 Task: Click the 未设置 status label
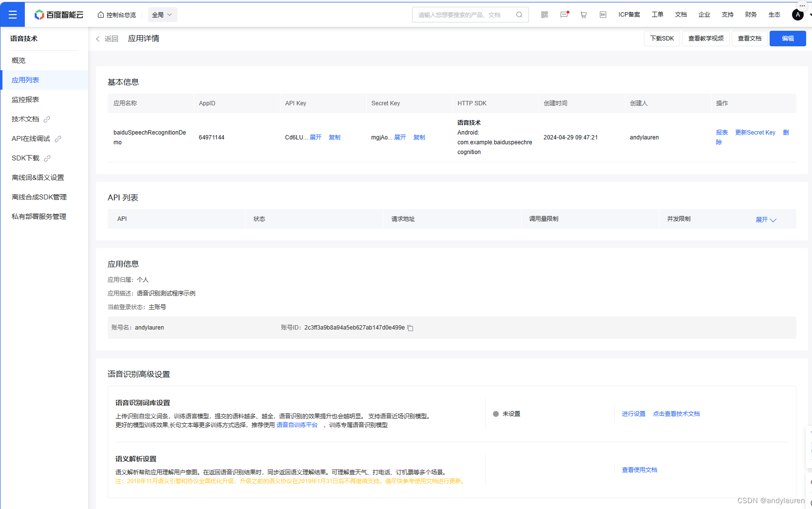(x=511, y=414)
